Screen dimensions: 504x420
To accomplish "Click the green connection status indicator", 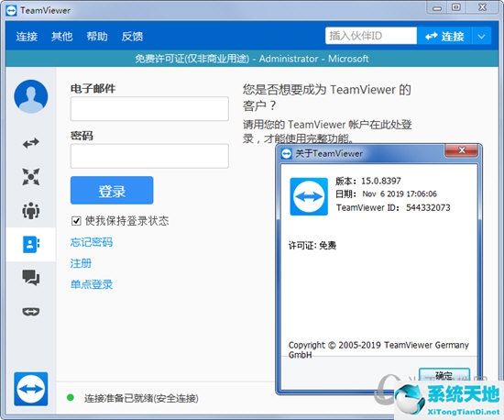I will click(70, 398).
